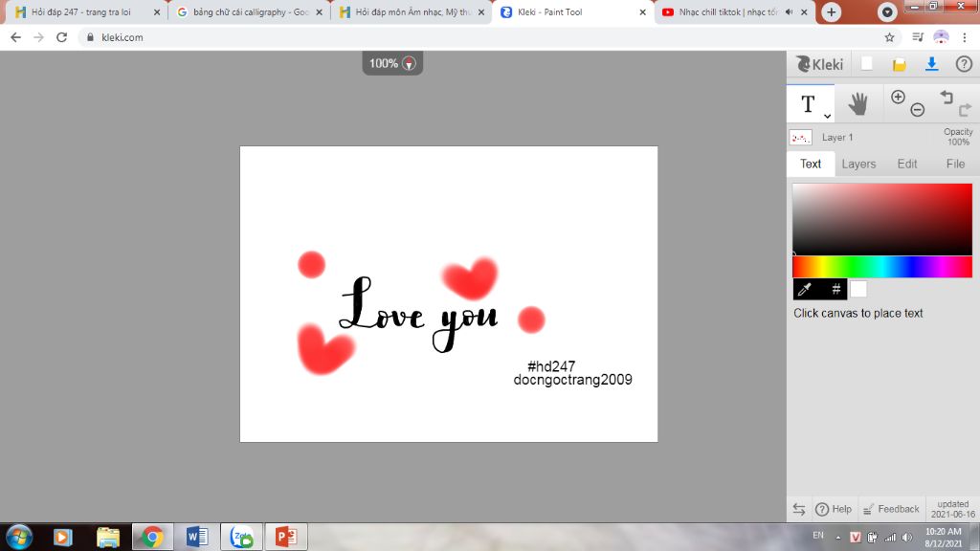Open an image file with folder icon
Image resolution: width=980 pixels, height=551 pixels.
pos(899,64)
